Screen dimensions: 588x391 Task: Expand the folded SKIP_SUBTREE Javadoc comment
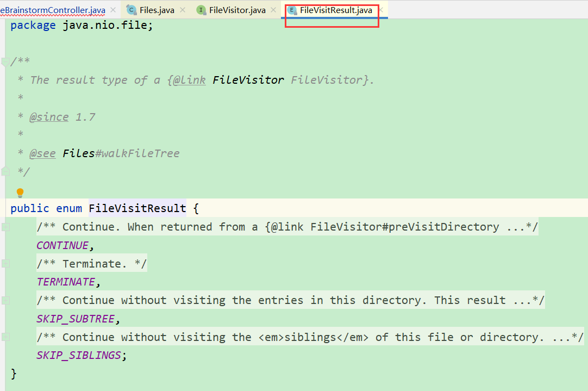(5, 300)
